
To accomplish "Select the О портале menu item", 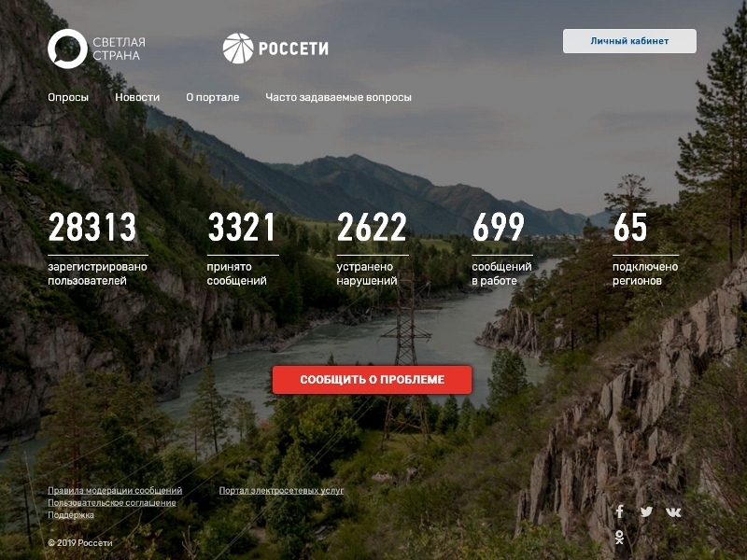I will tap(213, 97).
